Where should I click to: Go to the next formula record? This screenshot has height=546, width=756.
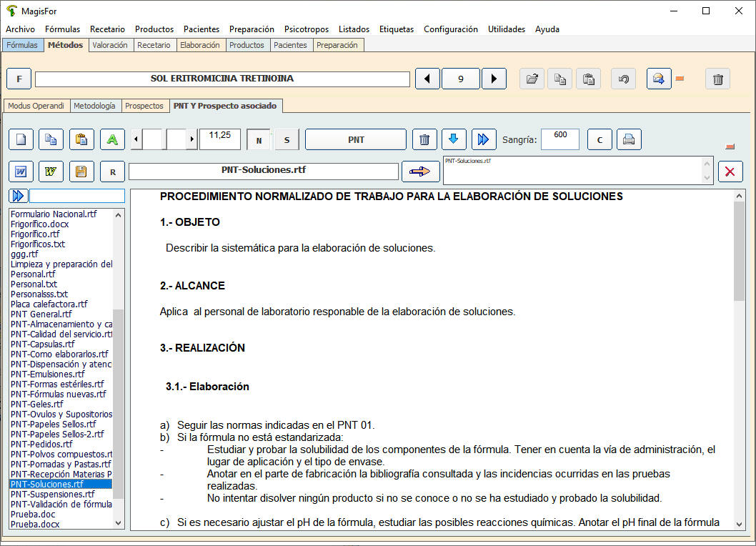point(494,79)
